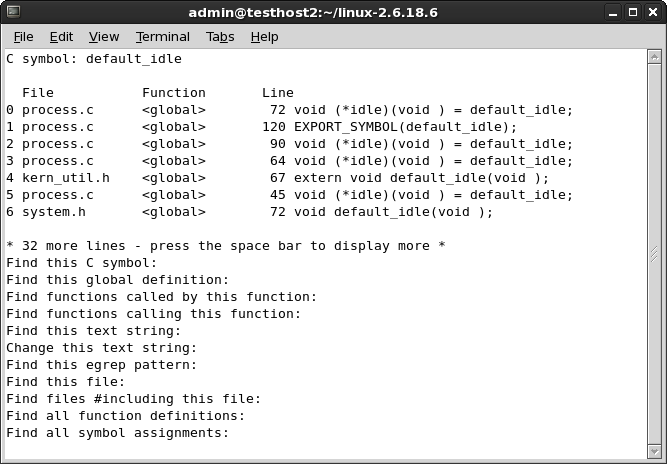Open the window menu icon in title bar
The height and width of the screenshot is (464, 667).
tap(13, 12)
